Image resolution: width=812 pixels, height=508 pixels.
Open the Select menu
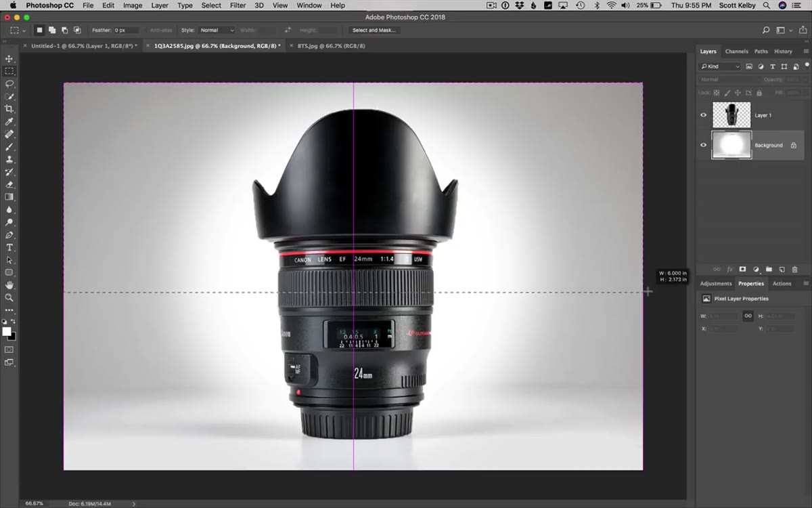(x=211, y=5)
